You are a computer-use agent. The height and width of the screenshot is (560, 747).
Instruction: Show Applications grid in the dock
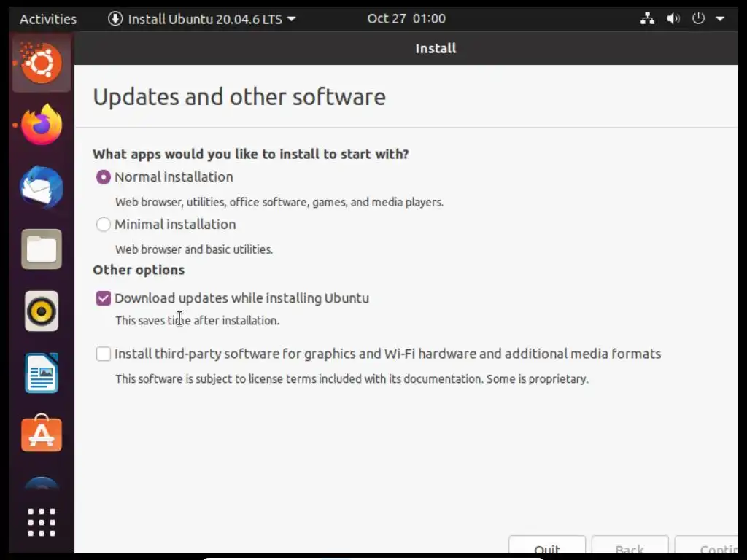coord(42,522)
